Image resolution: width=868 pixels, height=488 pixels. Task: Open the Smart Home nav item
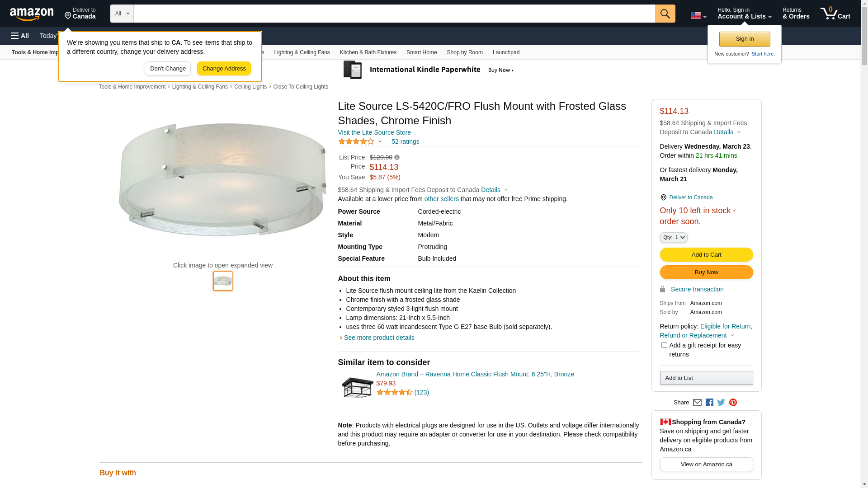[421, 52]
